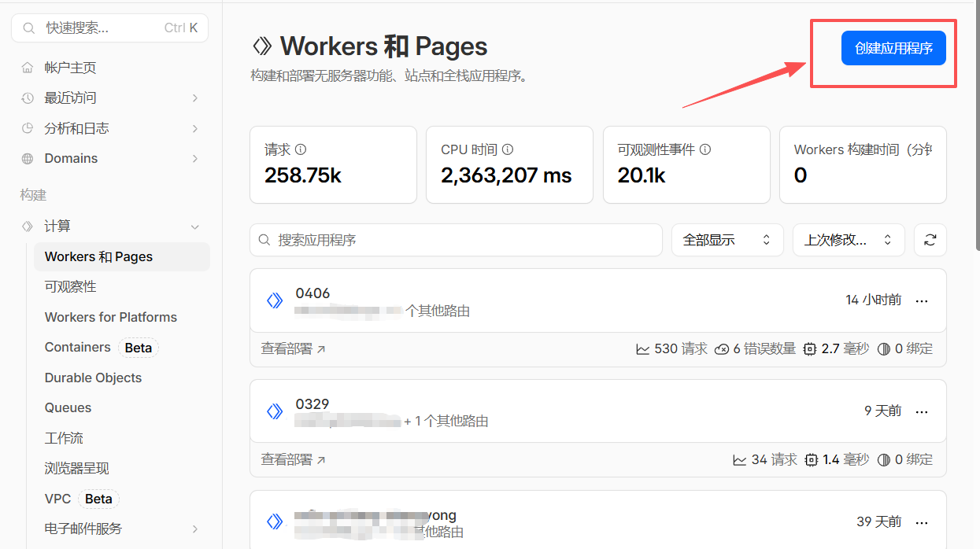The width and height of the screenshot is (980, 549).
Task: Open the 全部显示 filter dropdown
Action: point(727,240)
